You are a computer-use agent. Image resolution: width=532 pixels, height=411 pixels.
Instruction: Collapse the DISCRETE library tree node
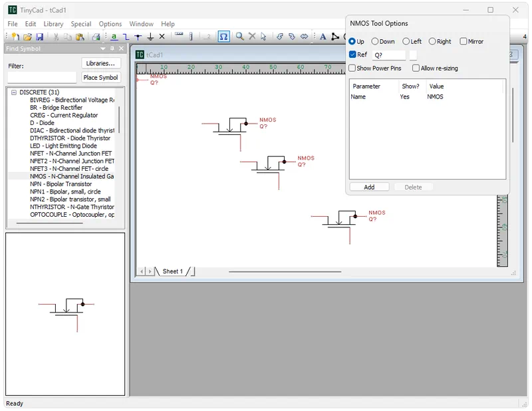click(x=14, y=92)
